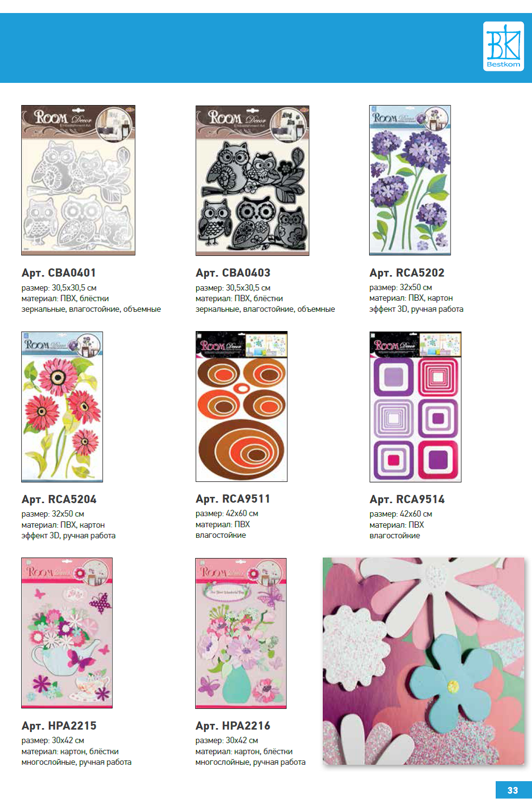Select the white owls sticker thumbnail CBA0401
This screenshot has width=532, height=799.
click(x=78, y=180)
